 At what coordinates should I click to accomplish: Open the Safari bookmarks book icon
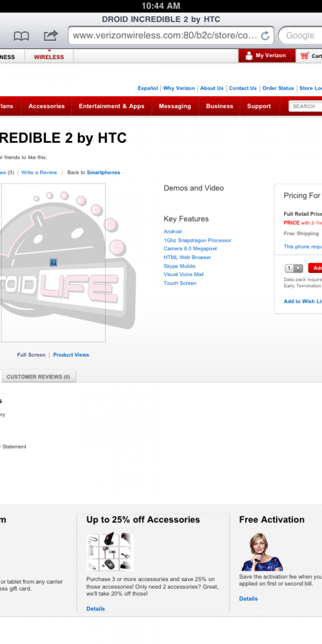pyautogui.click(x=21, y=36)
